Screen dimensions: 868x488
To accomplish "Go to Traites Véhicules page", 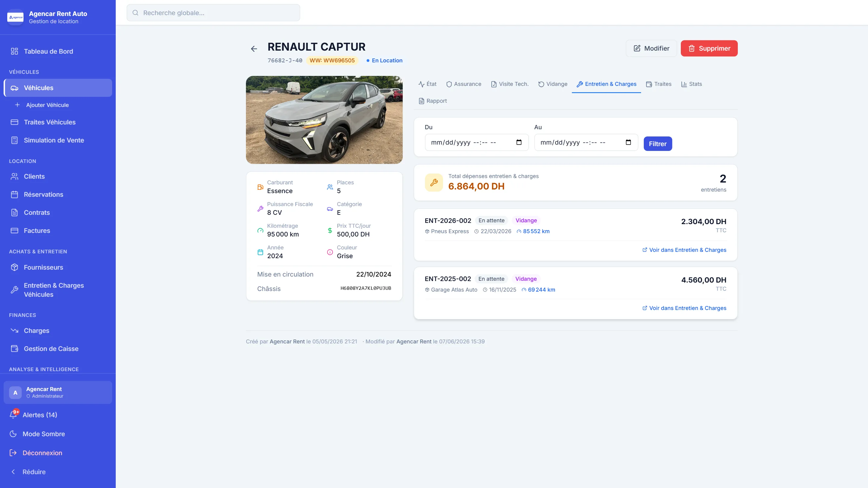I will (58, 122).
